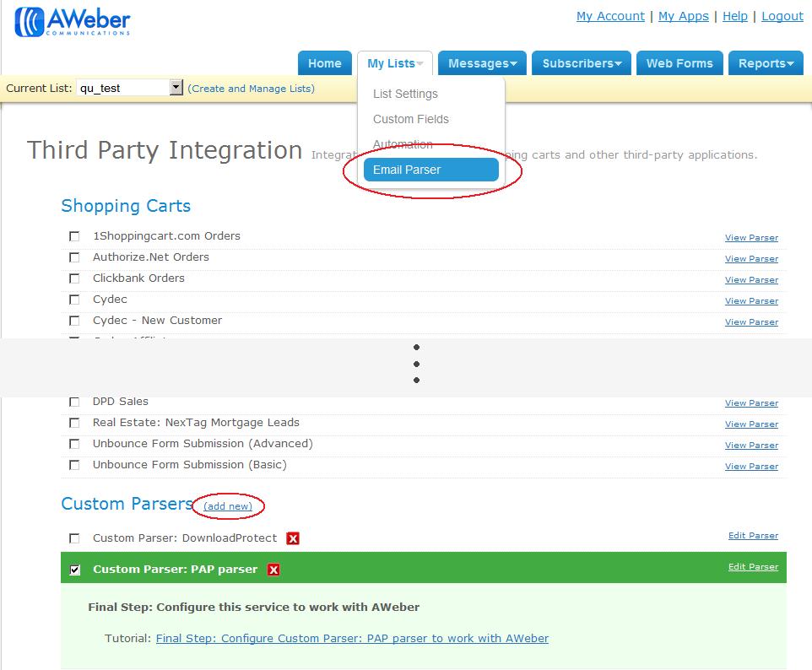Choose Custom Fields in the My Lists menu

coord(411,119)
